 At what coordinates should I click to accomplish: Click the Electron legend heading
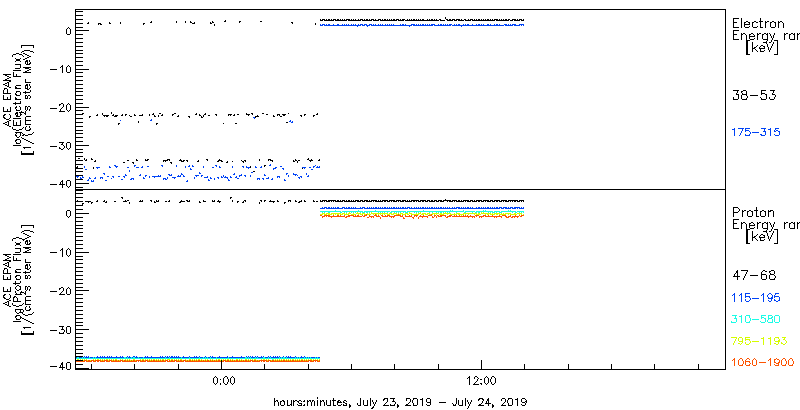click(758, 23)
